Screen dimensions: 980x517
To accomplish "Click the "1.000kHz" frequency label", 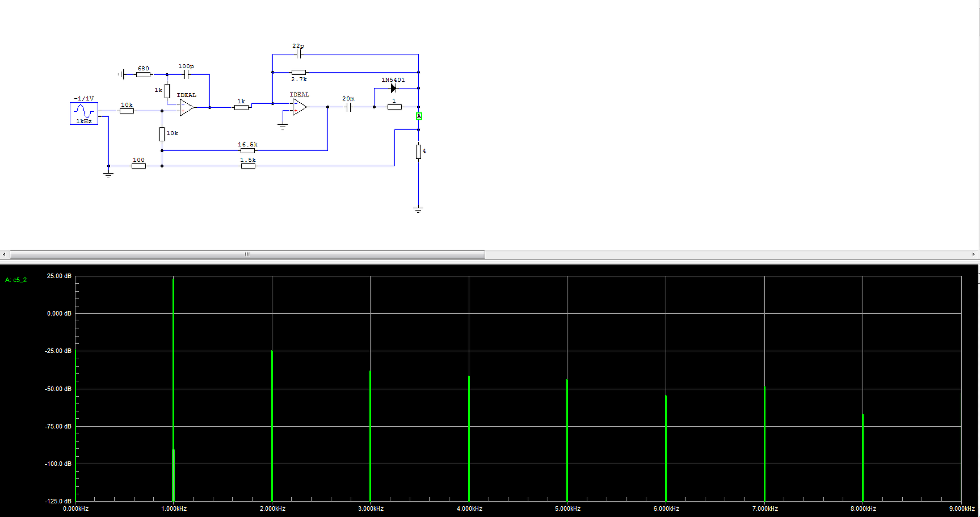I will coord(174,508).
